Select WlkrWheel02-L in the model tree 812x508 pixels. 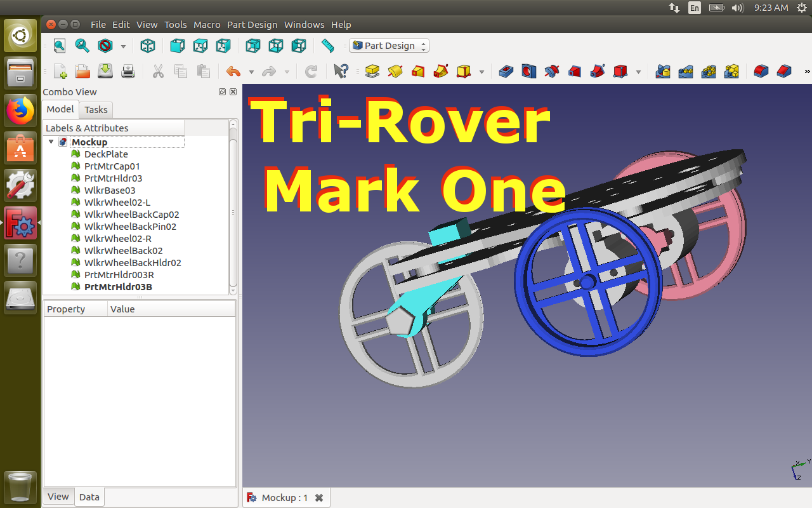[117, 203]
